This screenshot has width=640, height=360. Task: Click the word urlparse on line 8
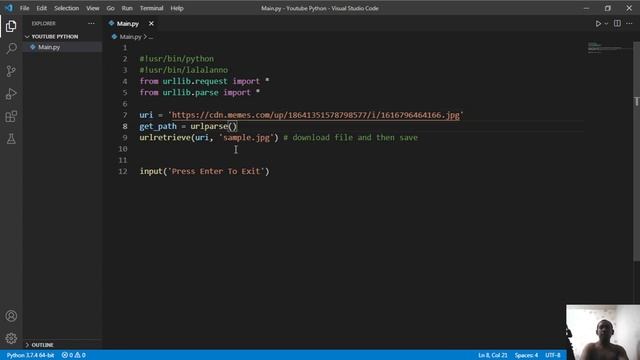[209, 127]
